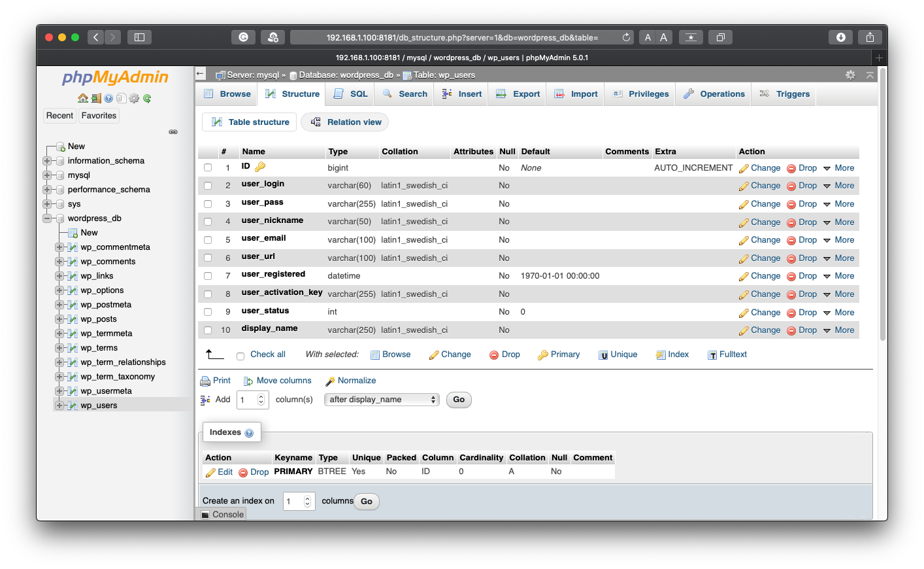Click Fulltext icon in With selected row
Image resolution: width=924 pixels, height=569 pixels.
pyautogui.click(x=712, y=355)
